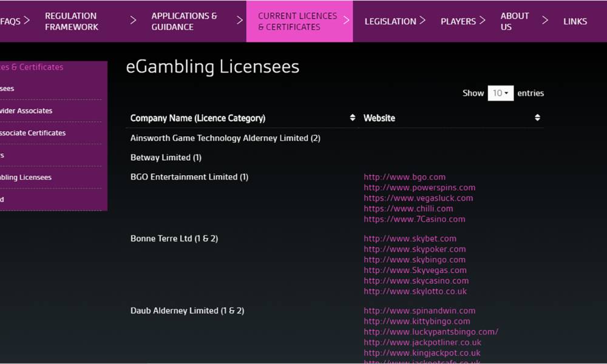Visit the skybet.com link
The height and width of the screenshot is (364, 607).
point(410,238)
